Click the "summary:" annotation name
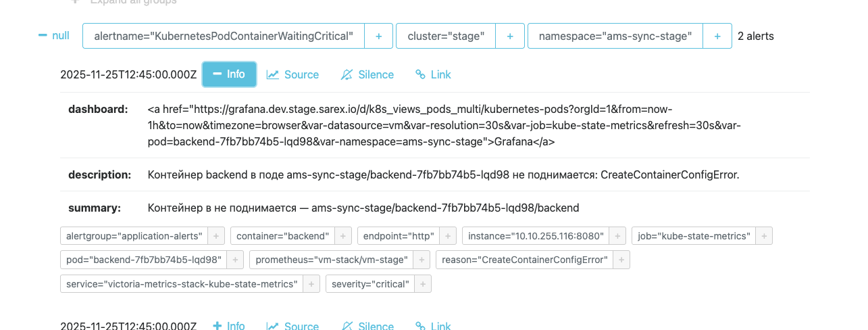 tap(95, 208)
